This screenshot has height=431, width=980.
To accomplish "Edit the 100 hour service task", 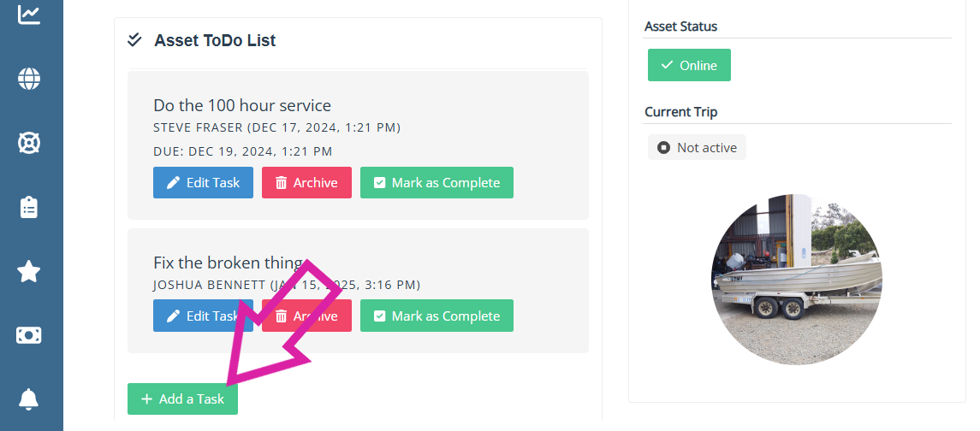I will (x=203, y=182).
